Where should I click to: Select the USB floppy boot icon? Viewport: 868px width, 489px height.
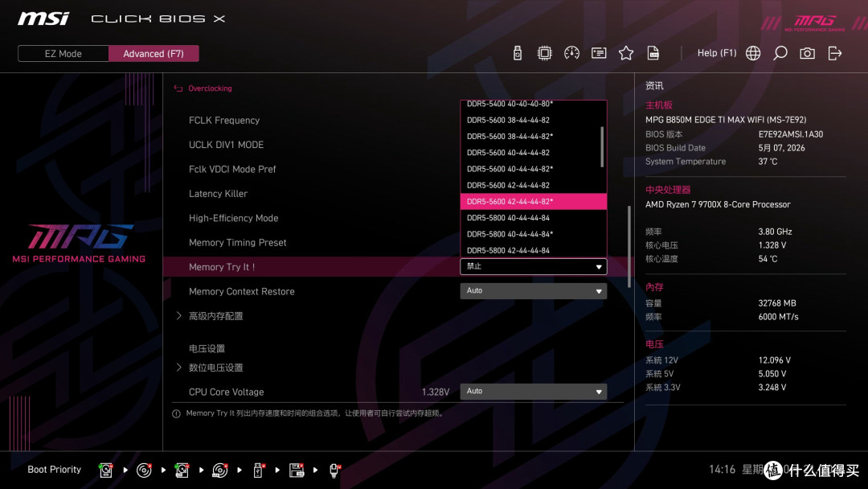point(296,471)
